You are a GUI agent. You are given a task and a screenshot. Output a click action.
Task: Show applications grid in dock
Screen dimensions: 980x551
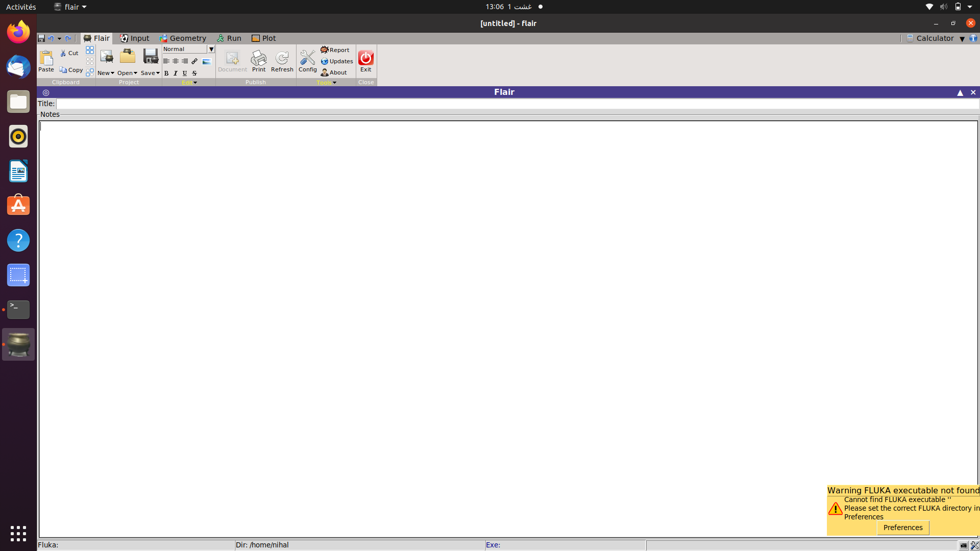pyautogui.click(x=18, y=534)
